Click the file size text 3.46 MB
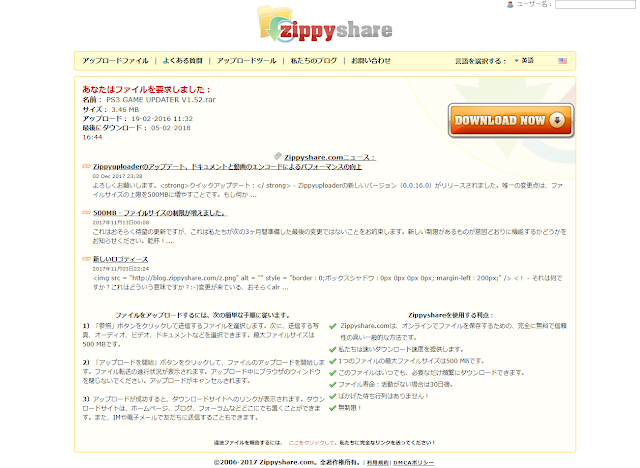Image resolution: width=640 pixels, height=468 pixels. coord(125,109)
